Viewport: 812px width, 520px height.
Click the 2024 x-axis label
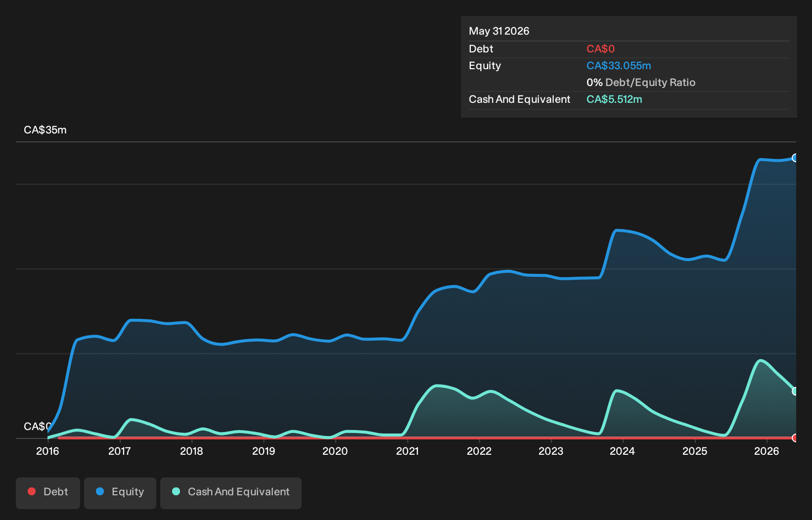[x=623, y=451]
